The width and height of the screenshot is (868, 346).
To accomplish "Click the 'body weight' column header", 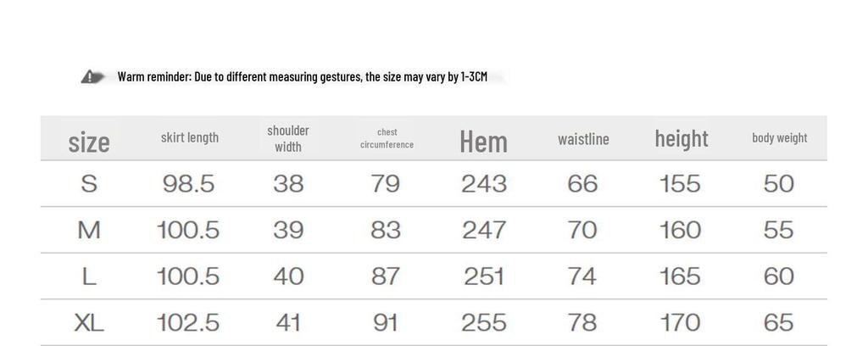I will click(x=779, y=137).
